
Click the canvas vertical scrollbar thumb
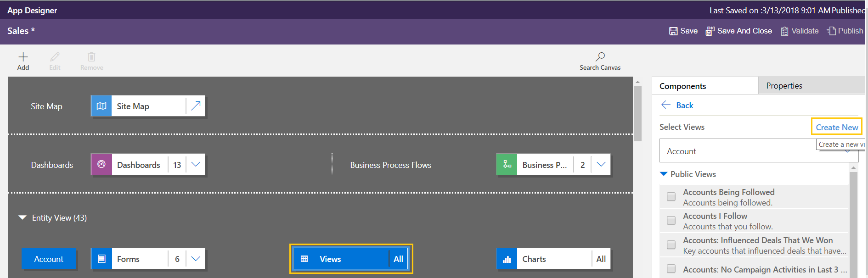[x=637, y=114]
